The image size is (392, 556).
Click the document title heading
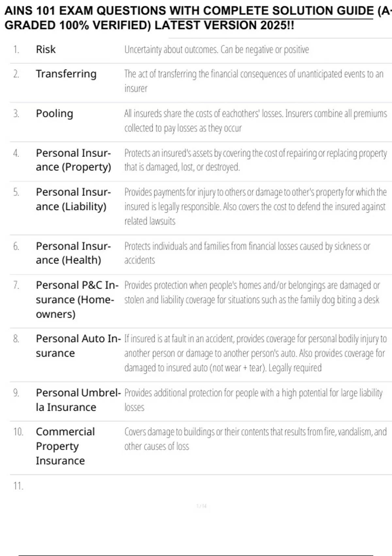[198, 18]
